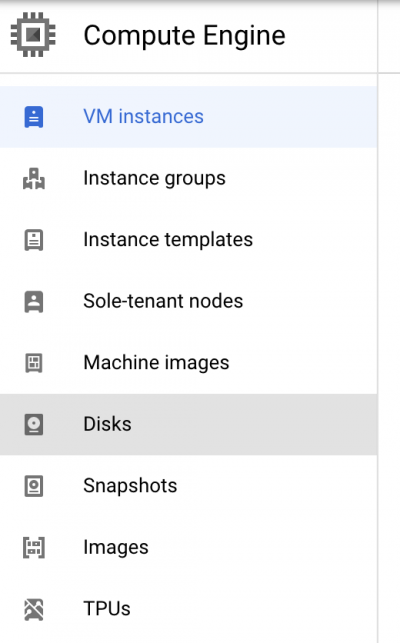Viewport: 400px width, 643px height.
Task: Navigate to Sole-tenant nodes
Action: [188, 301]
